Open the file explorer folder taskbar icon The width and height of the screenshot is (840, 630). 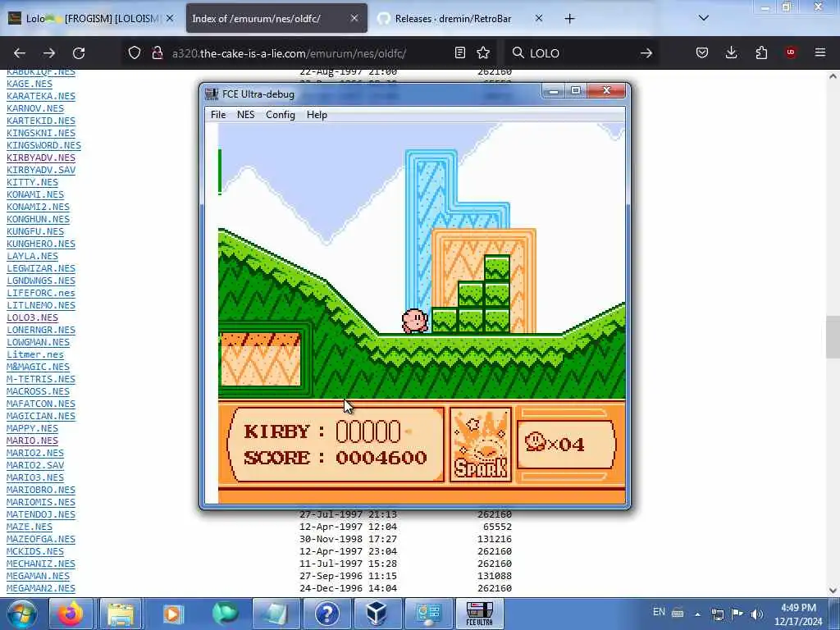(121, 614)
